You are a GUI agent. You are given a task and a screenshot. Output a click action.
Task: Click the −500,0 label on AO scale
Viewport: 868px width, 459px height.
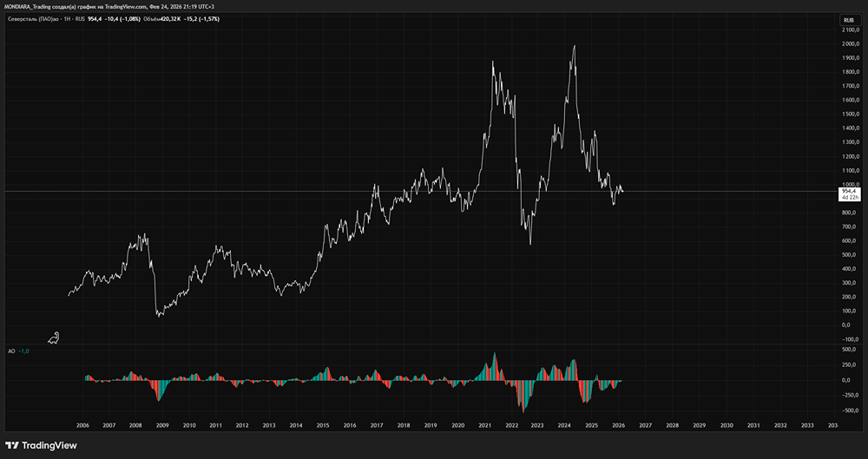point(851,410)
